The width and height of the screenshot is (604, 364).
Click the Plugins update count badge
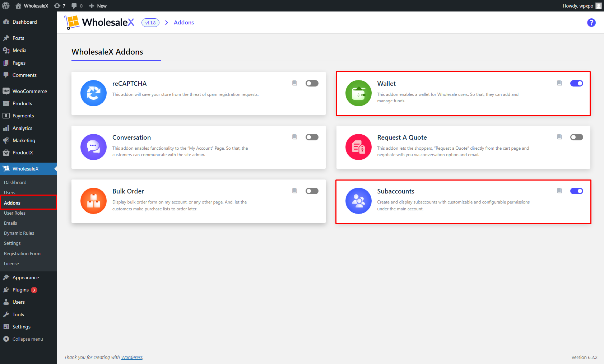(x=34, y=290)
